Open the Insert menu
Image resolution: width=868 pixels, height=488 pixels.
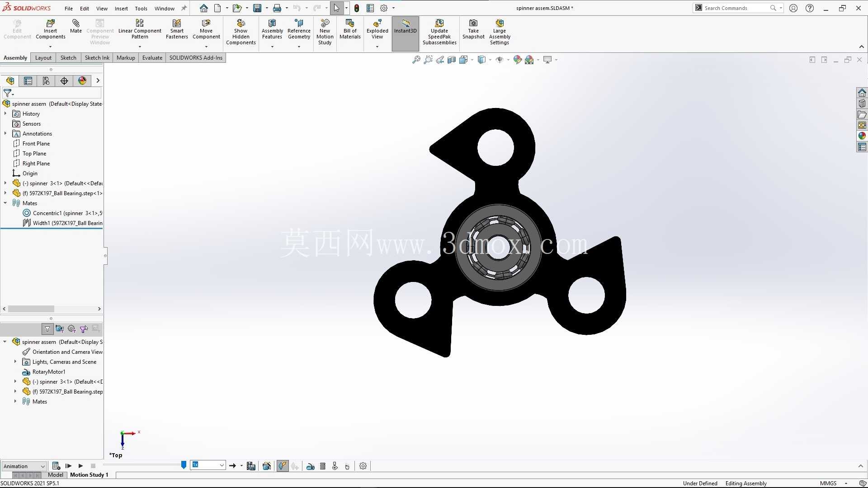click(121, 9)
